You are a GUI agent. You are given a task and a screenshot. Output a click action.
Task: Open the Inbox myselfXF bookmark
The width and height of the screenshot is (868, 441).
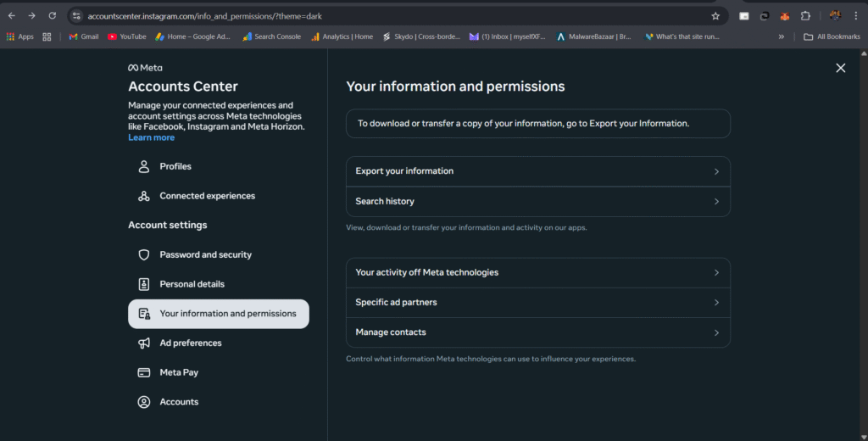pyautogui.click(x=507, y=36)
